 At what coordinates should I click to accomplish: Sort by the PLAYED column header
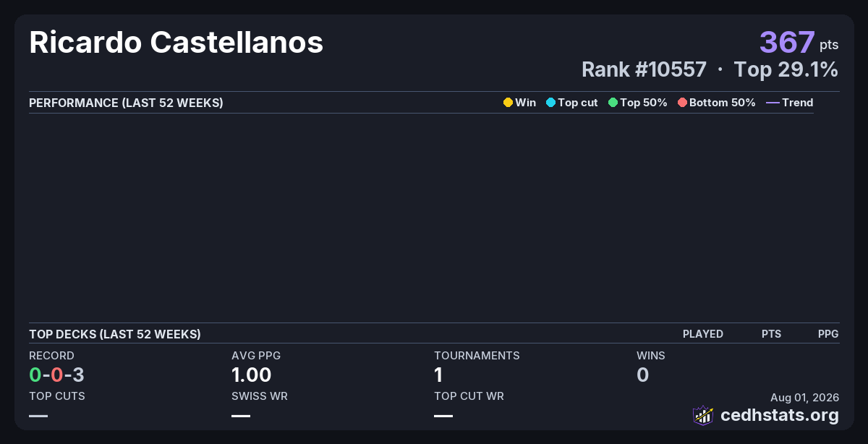point(703,334)
